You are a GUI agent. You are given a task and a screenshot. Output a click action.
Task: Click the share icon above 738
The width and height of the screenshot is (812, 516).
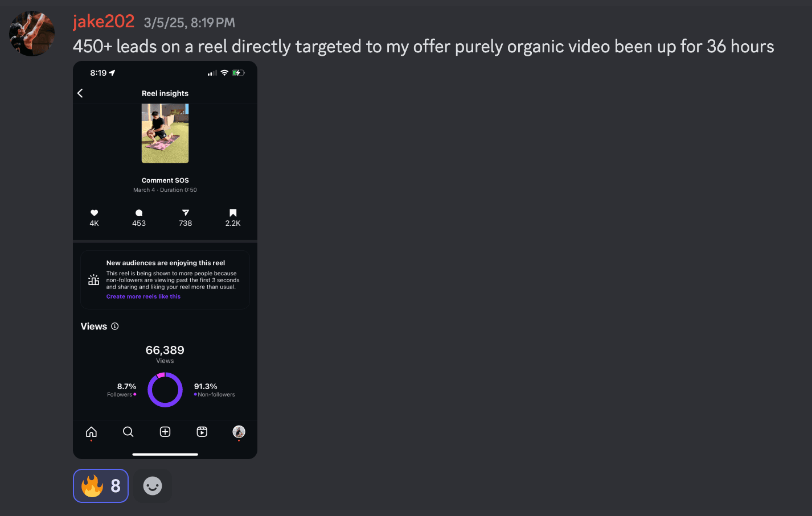click(186, 213)
